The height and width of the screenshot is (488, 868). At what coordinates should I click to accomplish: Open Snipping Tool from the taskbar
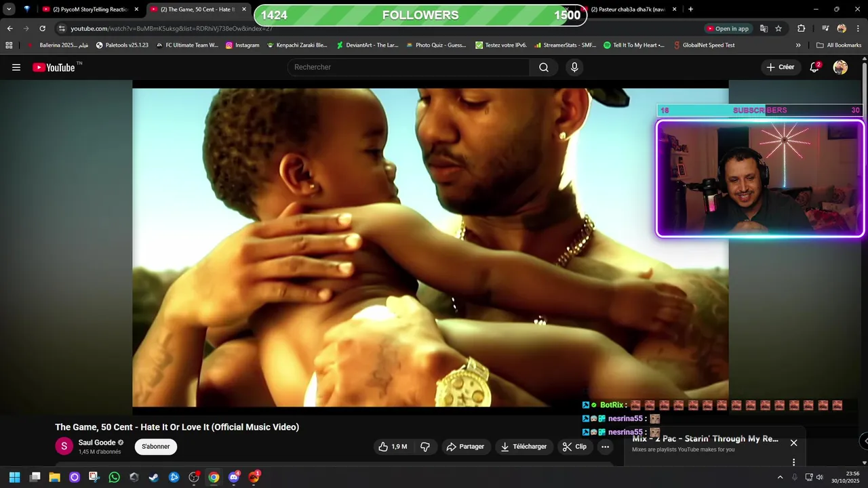coord(94,477)
